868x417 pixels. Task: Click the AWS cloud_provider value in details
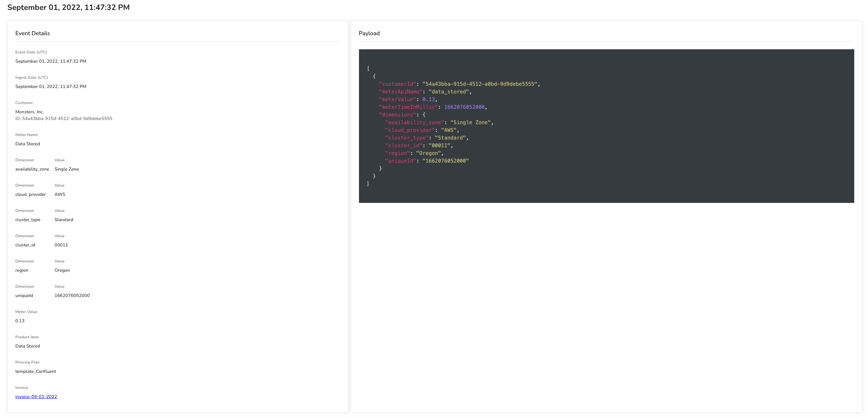60,194
